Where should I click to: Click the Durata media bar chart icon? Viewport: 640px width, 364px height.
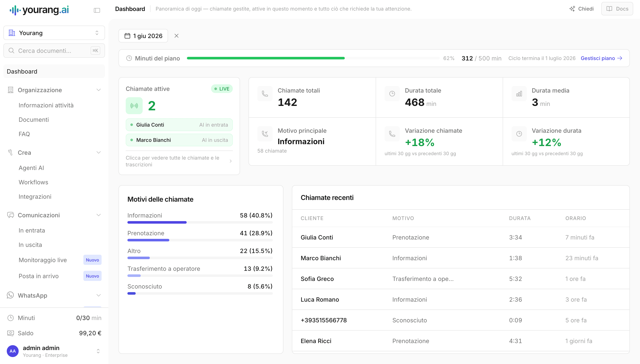pyautogui.click(x=519, y=94)
